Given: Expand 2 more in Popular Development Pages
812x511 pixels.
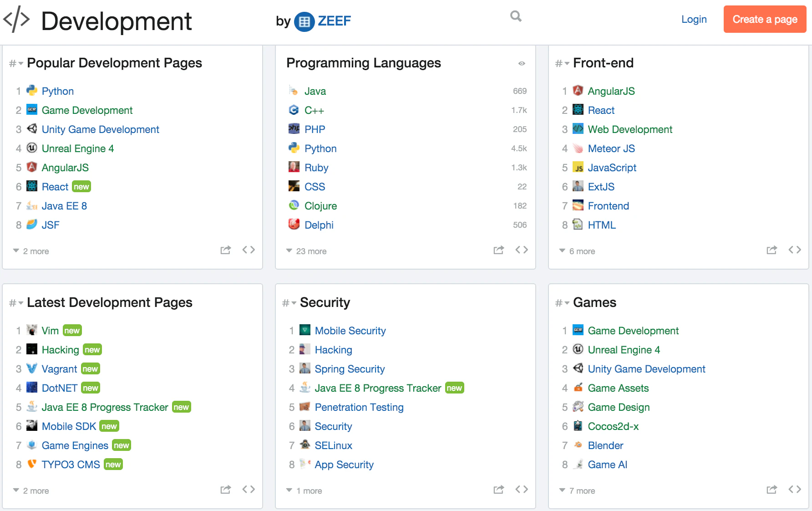Looking at the screenshot, I should click(x=31, y=251).
